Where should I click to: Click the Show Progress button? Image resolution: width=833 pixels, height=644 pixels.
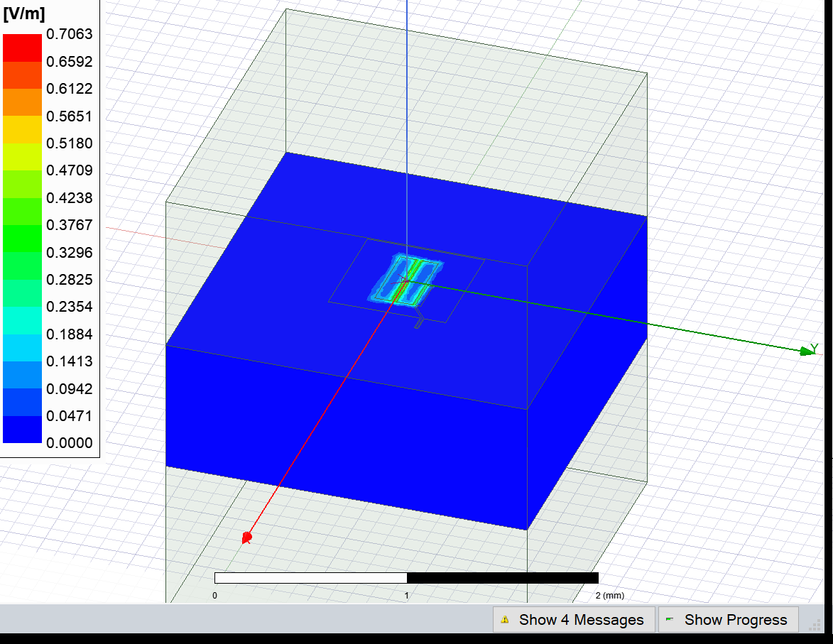729,620
